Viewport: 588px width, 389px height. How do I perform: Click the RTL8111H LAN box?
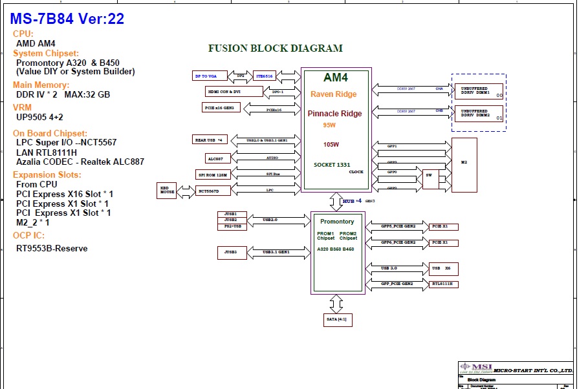tap(443, 284)
